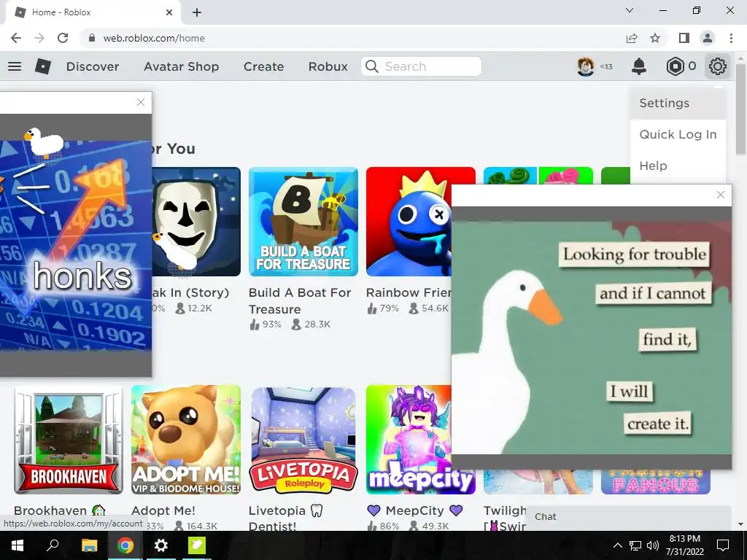
Task: Select Quick Log In option
Action: coord(678,134)
